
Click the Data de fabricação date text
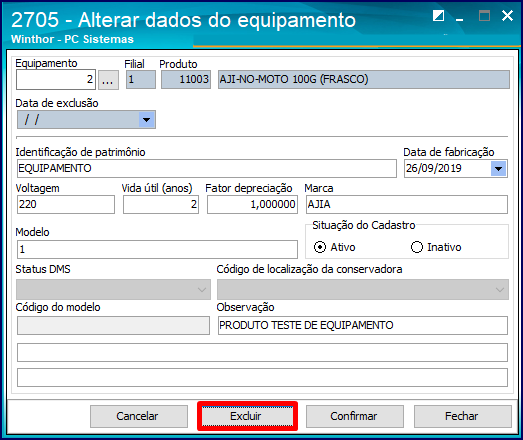coord(434,168)
